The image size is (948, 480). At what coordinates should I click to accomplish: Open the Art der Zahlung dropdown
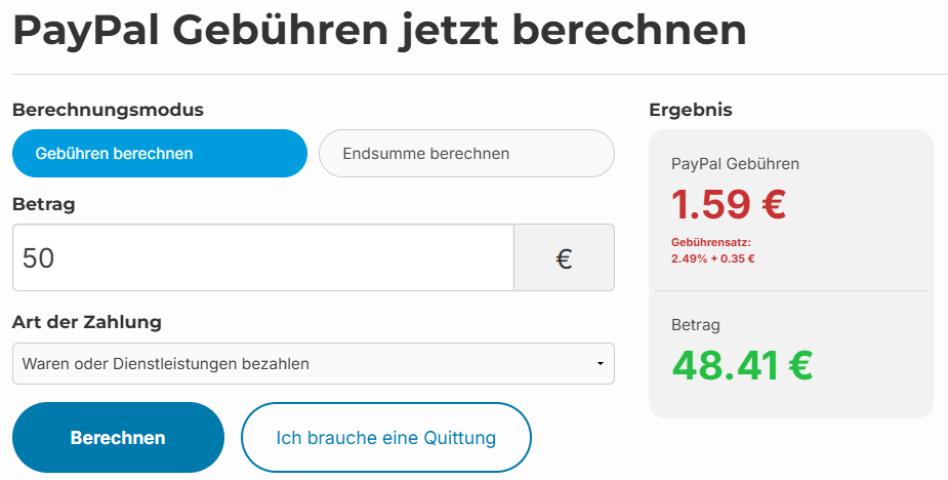(x=312, y=364)
